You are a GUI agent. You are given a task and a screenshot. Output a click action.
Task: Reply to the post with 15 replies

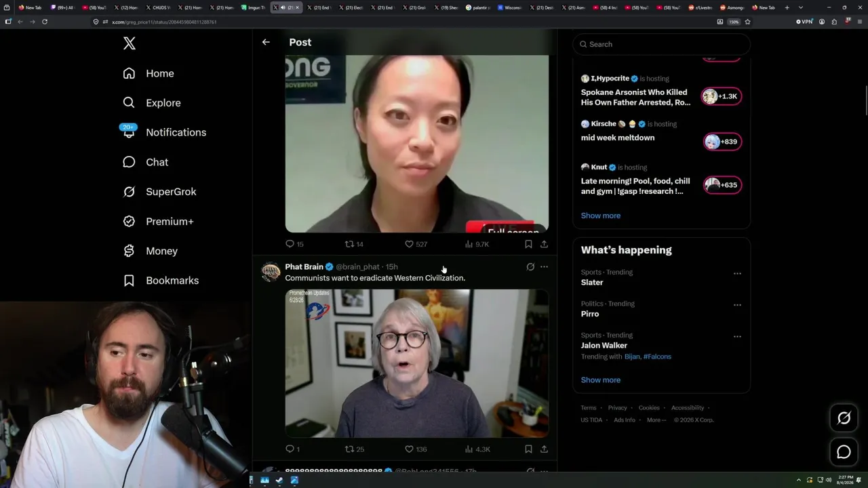pos(294,244)
